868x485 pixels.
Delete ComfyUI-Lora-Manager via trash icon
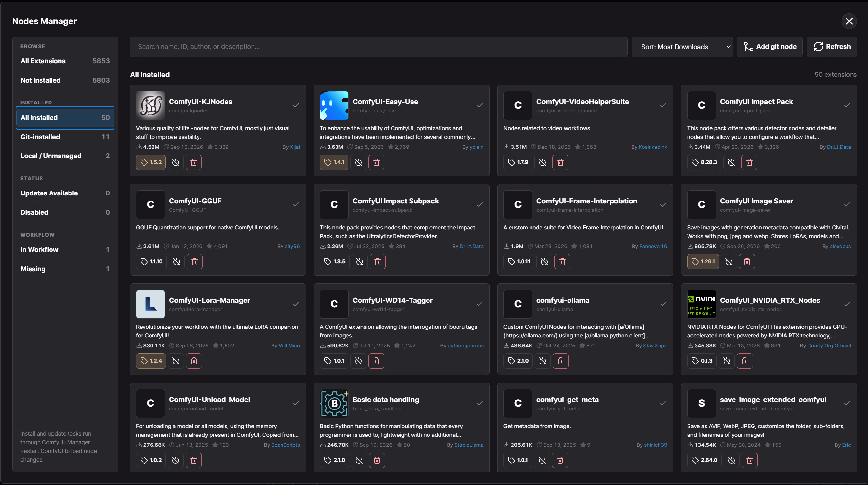194,361
